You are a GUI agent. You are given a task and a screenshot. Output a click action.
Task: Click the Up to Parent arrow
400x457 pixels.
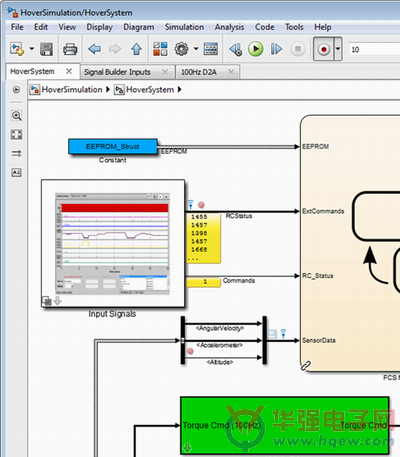[136, 49]
